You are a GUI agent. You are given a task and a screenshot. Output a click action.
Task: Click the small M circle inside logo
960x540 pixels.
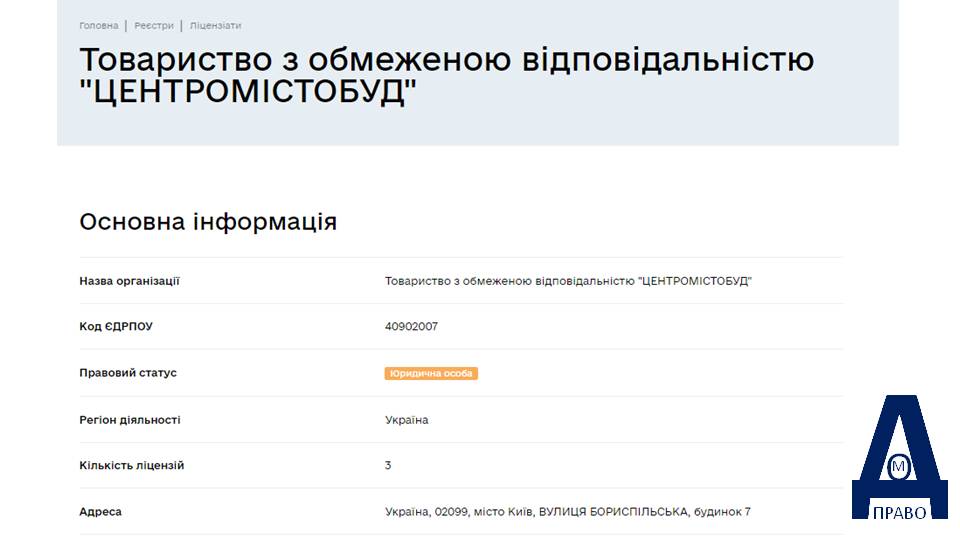(x=899, y=467)
